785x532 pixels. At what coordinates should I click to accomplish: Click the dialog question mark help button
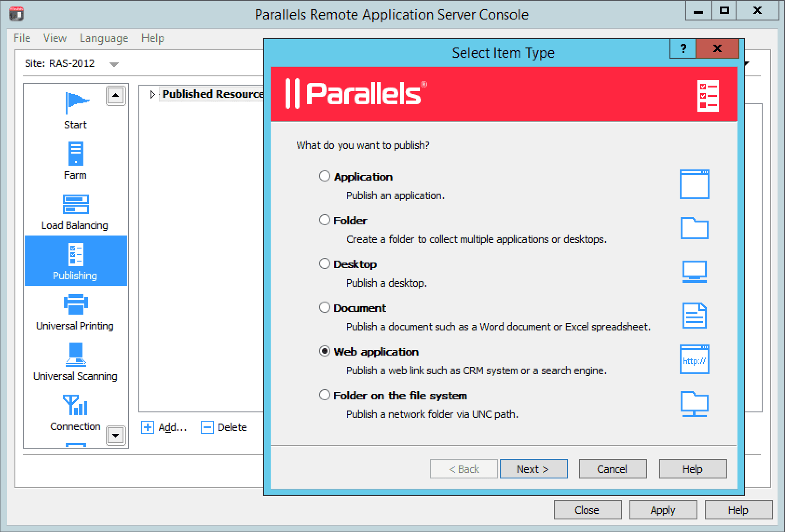click(x=683, y=48)
